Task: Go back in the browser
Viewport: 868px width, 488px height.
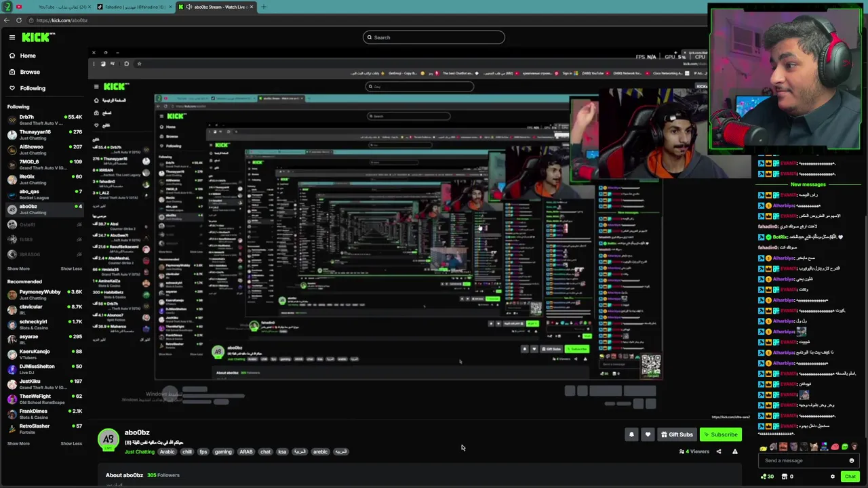Action: [7, 20]
